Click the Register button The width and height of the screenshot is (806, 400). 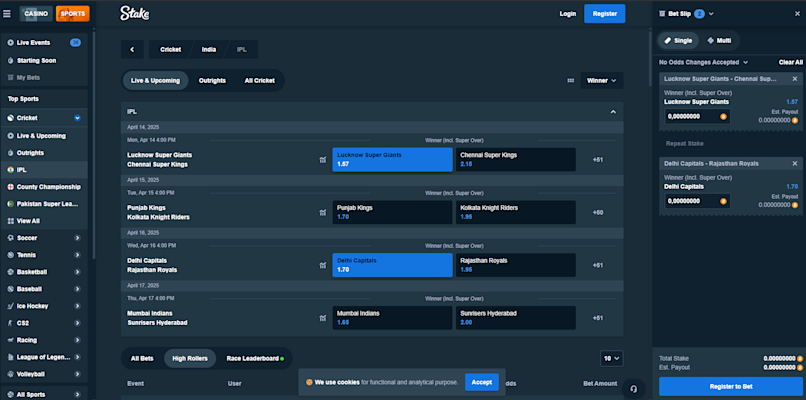click(x=604, y=14)
